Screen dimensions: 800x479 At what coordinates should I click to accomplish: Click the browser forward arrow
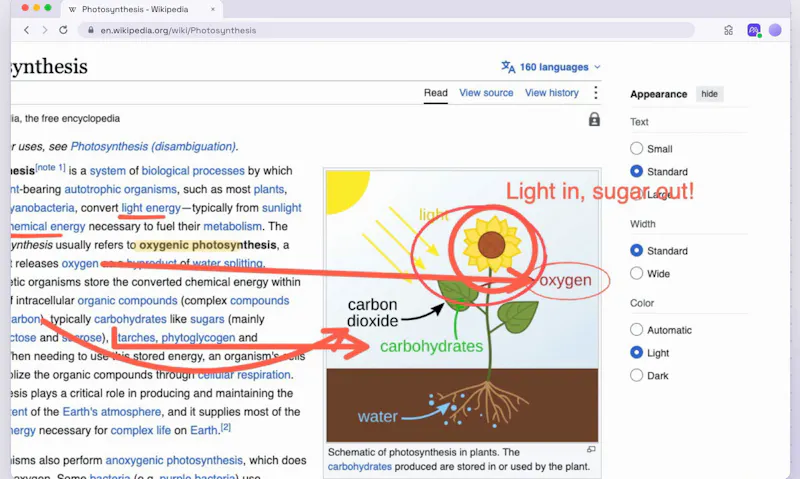(x=45, y=30)
